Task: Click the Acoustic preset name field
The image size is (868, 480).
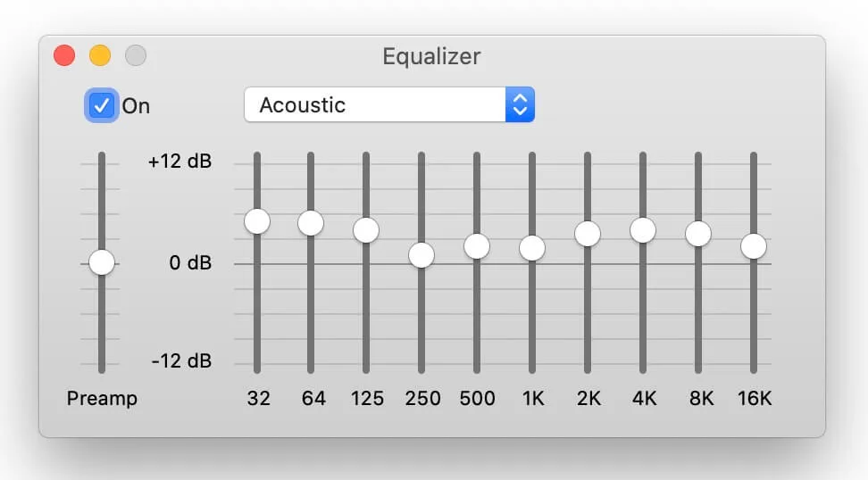Action: pyautogui.click(x=375, y=104)
